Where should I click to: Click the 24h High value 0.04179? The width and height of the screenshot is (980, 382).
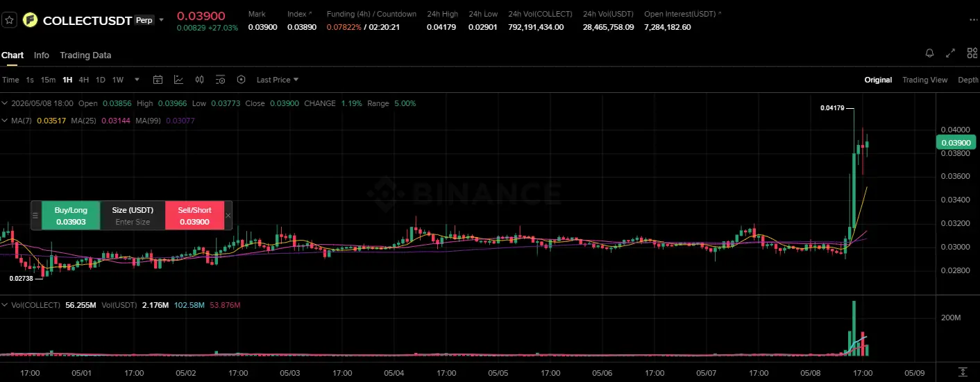441,27
